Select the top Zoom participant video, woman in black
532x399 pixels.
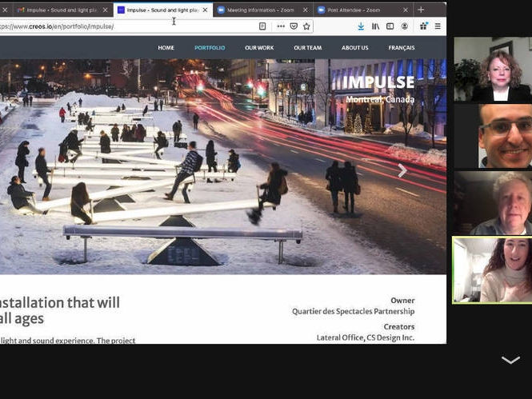click(x=493, y=69)
